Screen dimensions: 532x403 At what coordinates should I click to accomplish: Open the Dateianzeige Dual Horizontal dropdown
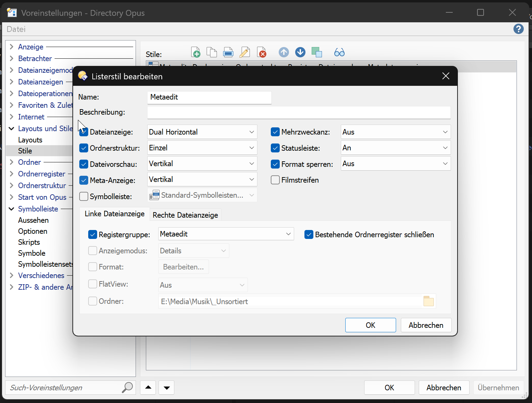(x=202, y=132)
